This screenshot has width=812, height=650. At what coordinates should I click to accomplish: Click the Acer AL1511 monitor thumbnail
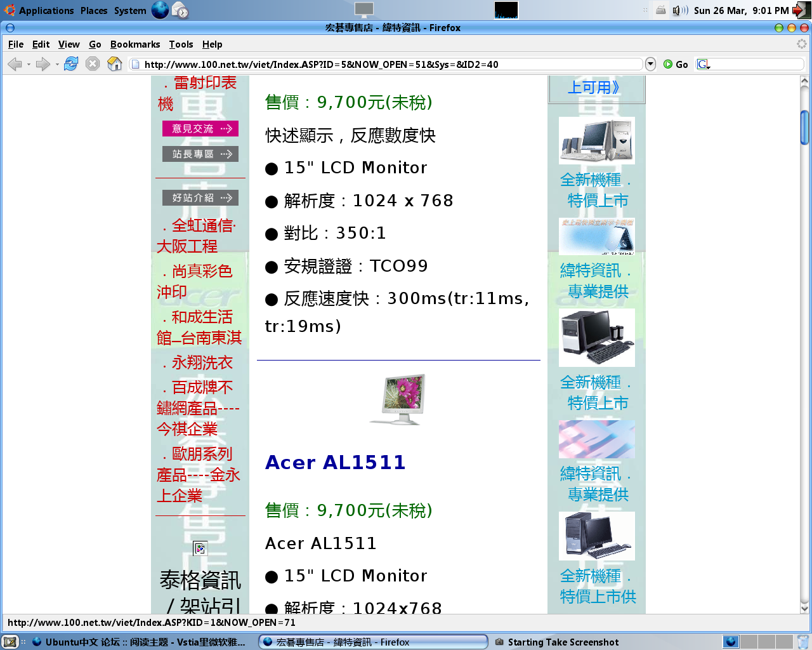point(398,400)
